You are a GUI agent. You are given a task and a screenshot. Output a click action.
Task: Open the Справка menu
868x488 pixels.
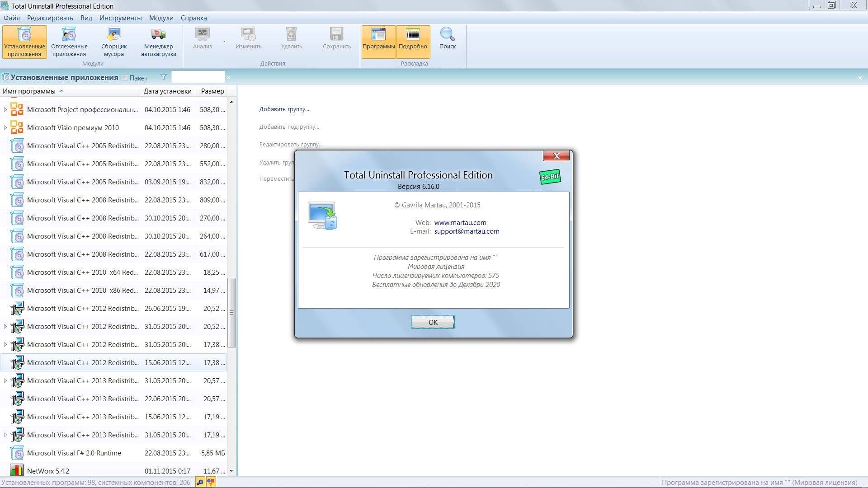pos(193,18)
